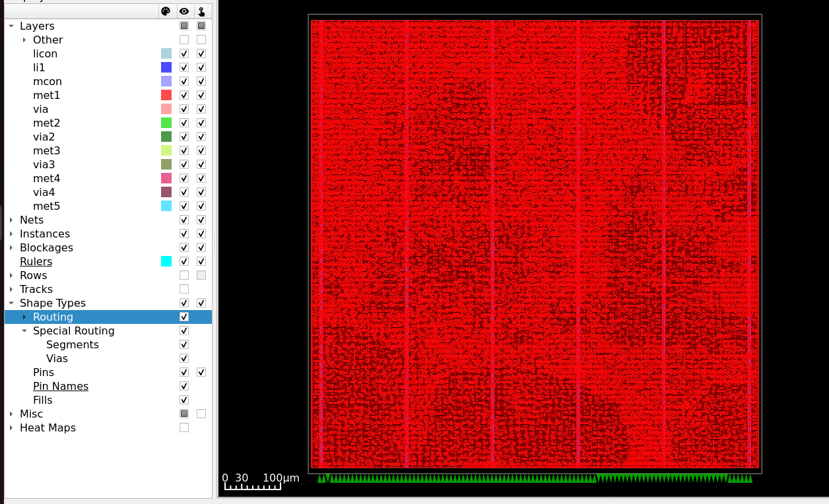Expand the Heat Maps group

(11, 427)
